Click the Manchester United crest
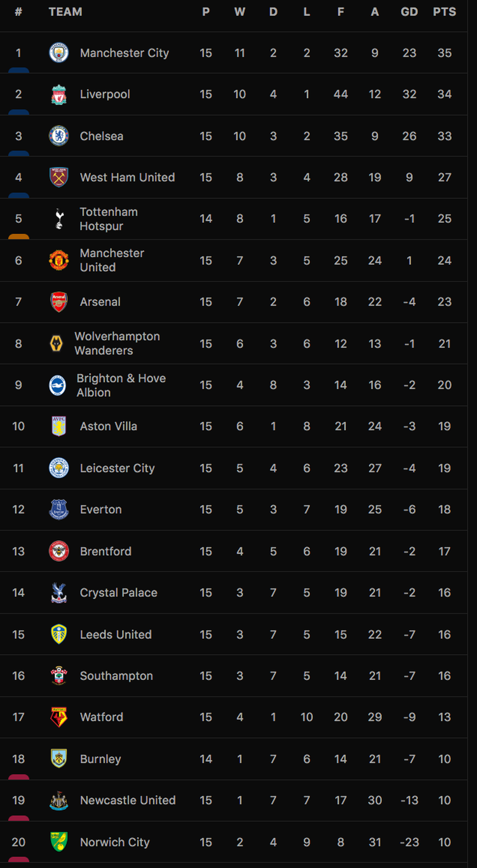Screen dimensions: 477x868 coord(59,260)
